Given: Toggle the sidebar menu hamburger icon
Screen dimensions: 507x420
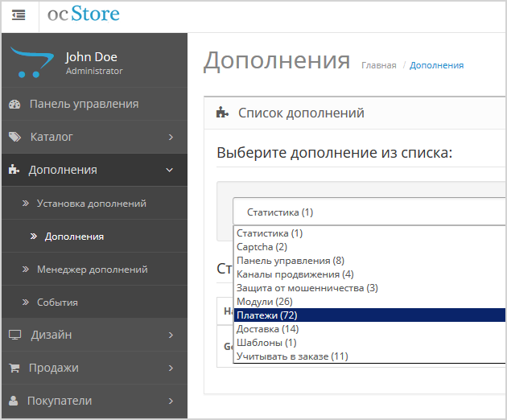Looking at the screenshot, I should (19, 15).
